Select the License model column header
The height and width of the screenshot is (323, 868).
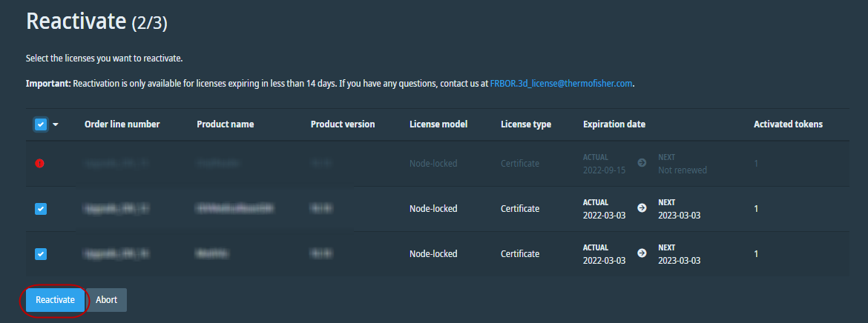(x=438, y=124)
